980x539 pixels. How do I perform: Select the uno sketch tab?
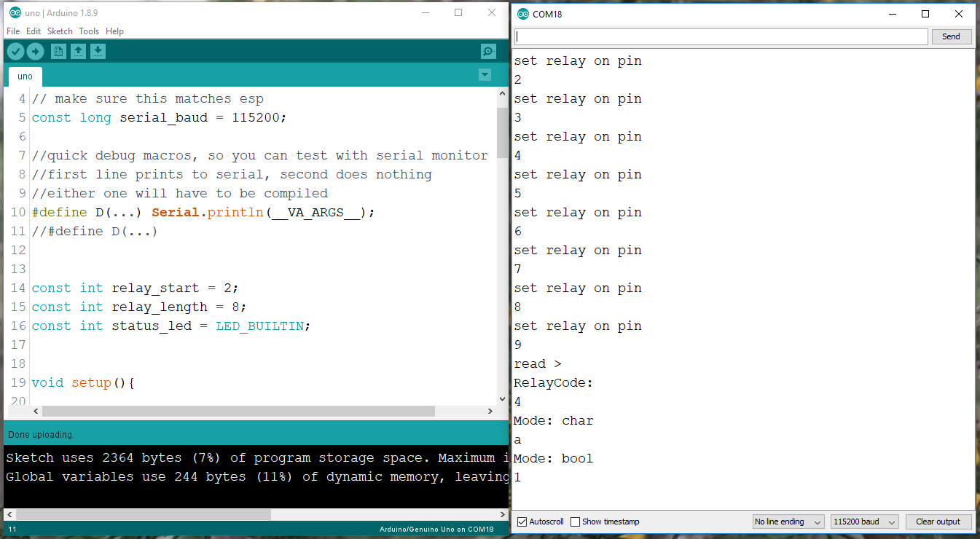[25, 76]
